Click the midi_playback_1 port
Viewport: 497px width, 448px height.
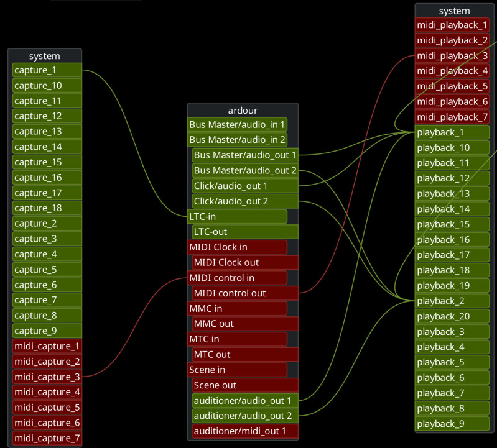[x=452, y=25]
